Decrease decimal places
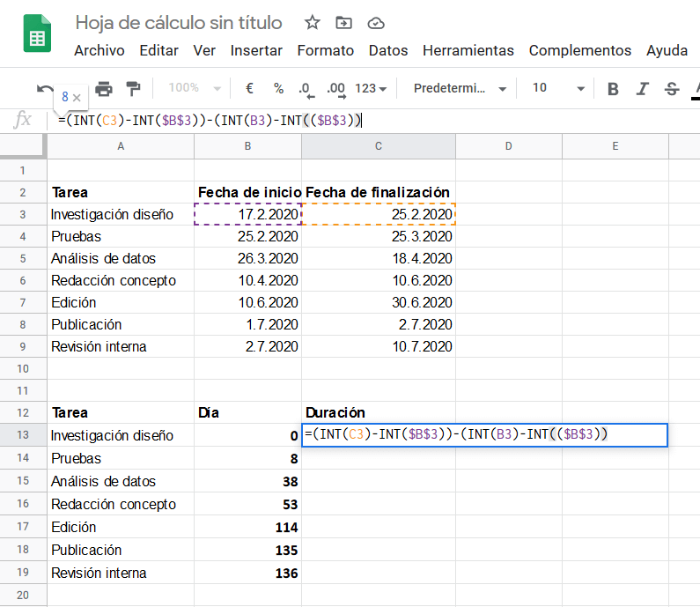The image size is (700, 607). coord(306,89)
